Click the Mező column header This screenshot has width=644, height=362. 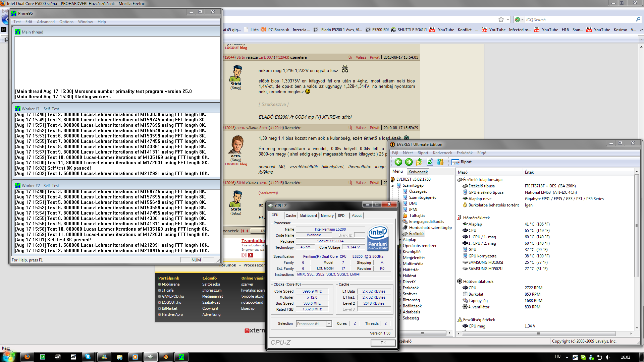click(x=489, y=172)
